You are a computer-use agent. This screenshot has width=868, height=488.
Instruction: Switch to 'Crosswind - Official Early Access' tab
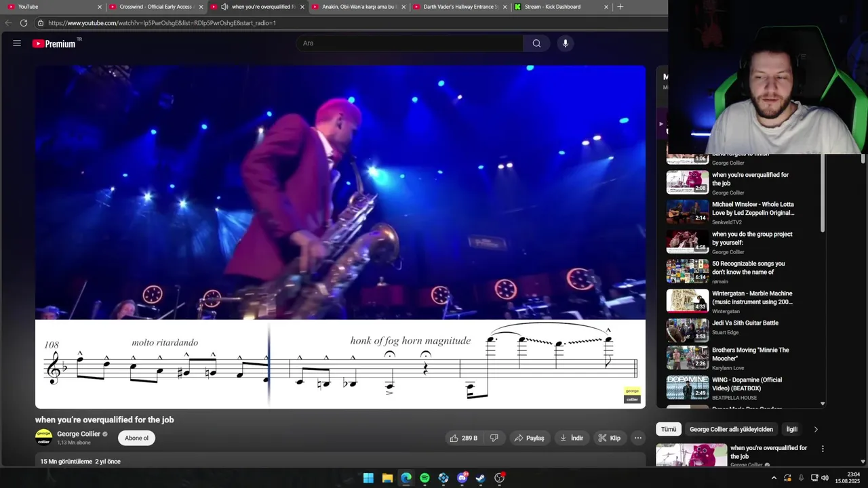click(x=156, y=7)
